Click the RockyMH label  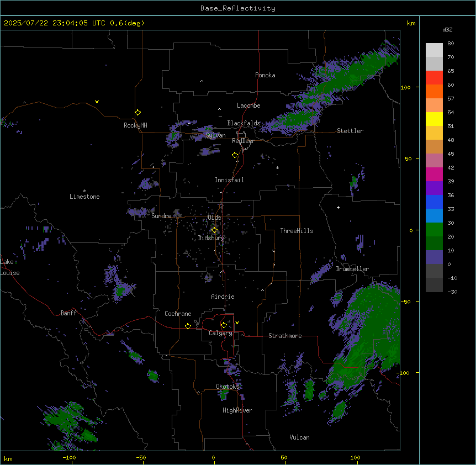(x=135, y=125)
